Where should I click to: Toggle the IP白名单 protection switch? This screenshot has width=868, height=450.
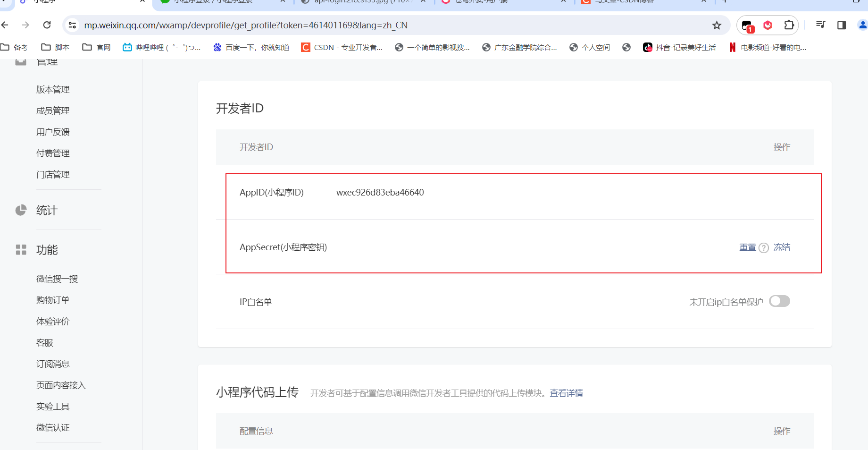pos(779,301)
